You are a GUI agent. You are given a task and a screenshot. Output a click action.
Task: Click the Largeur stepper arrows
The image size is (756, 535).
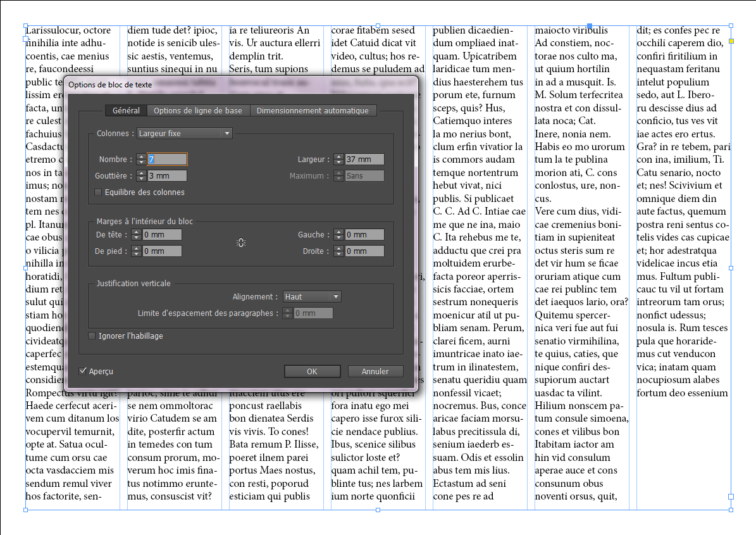pyautogui.click(x=338, y=159)
